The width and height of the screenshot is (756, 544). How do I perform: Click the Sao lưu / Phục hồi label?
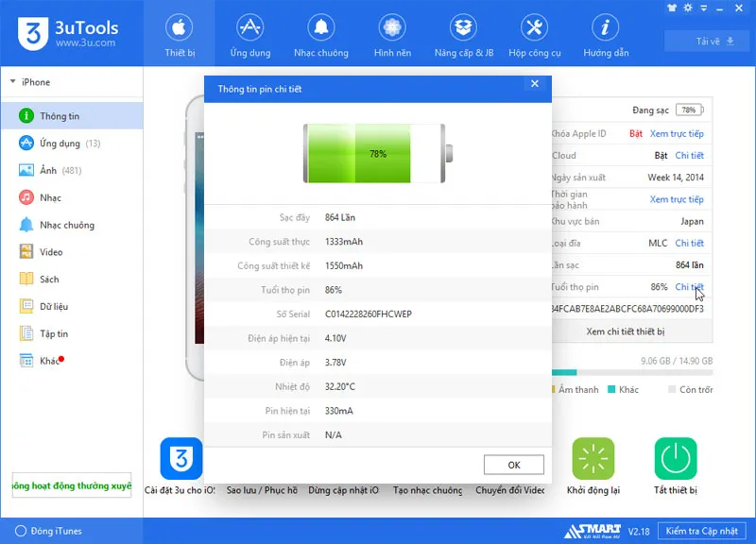pos(262,490)
